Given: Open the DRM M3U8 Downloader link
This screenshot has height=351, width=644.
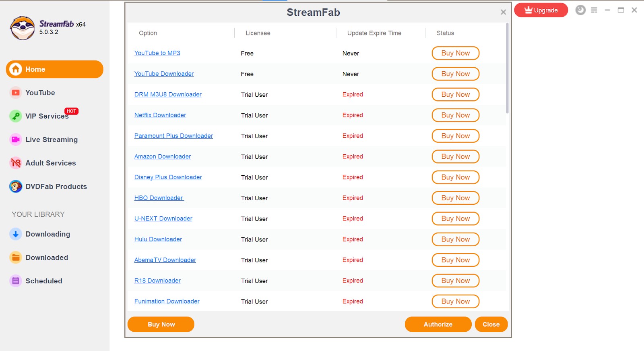Looking at the screenshot, I should 168,94.
